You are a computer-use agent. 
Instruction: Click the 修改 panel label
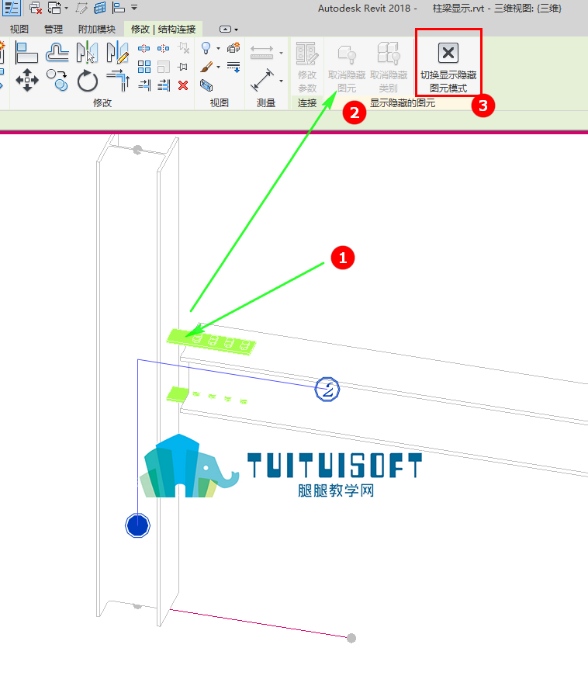(x=102, y=103)
